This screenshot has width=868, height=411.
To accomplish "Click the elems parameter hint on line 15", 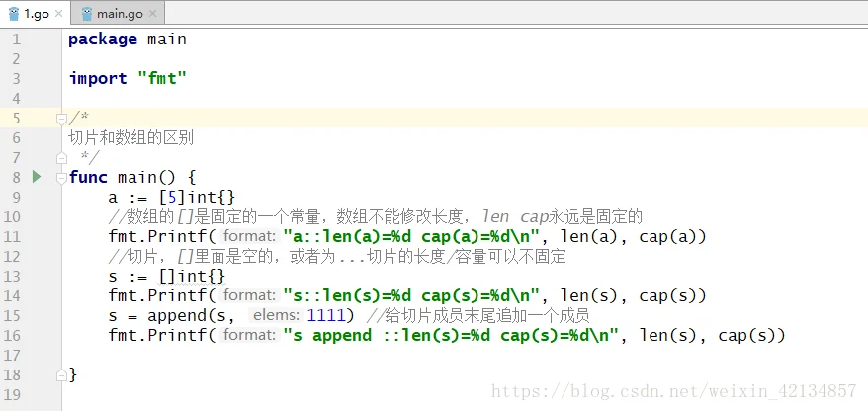I will pos(275,316).
